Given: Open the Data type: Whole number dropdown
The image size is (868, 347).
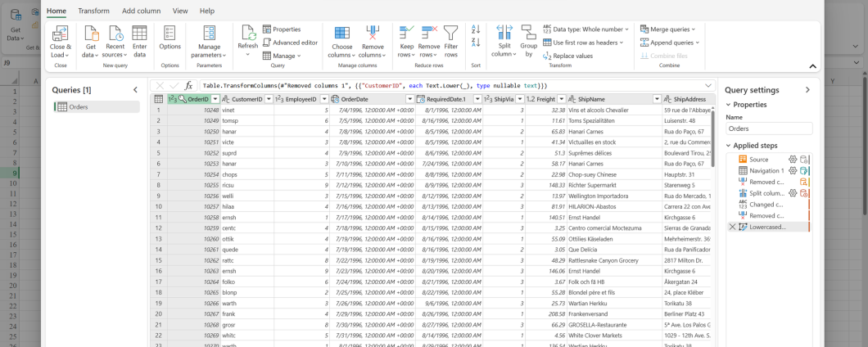Looking at the screenshot, I should 585,29.
